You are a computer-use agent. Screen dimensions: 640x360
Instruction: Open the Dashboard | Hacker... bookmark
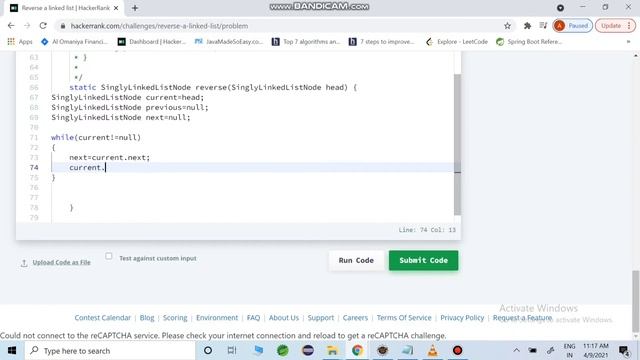(x=152, y=42)
